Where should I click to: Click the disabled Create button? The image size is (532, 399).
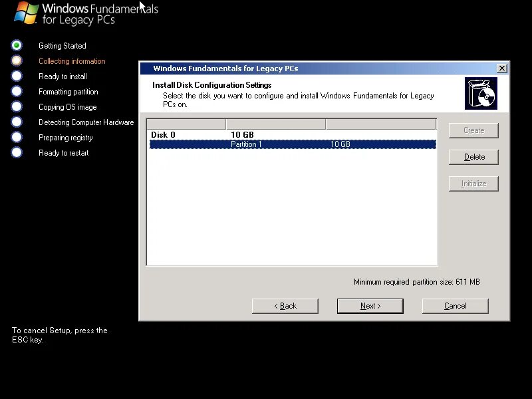(x=473, y=130)
